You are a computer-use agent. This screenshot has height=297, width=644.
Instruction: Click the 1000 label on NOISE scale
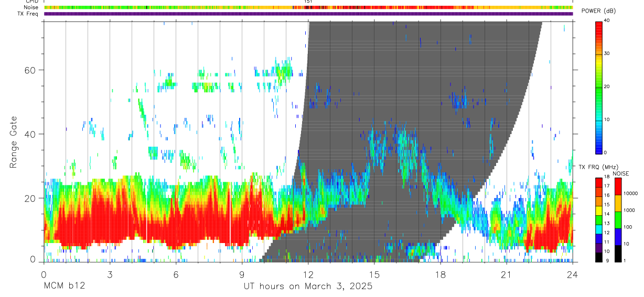click(629, 211)
